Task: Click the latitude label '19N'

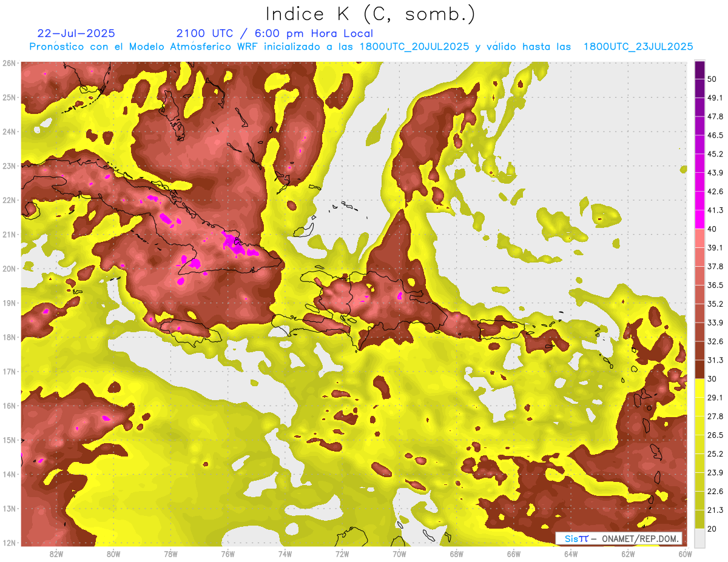Action: (9, 303)
